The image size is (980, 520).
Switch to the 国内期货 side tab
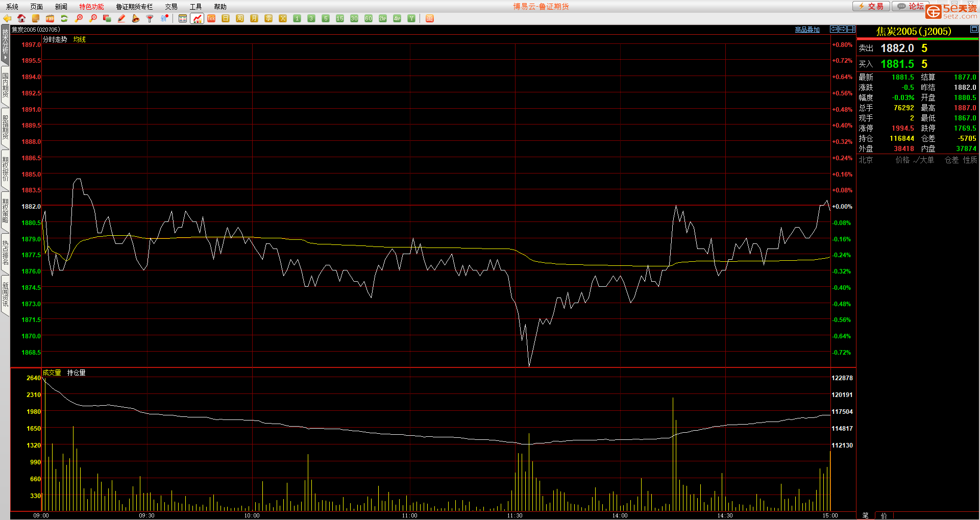coord(5,85)
